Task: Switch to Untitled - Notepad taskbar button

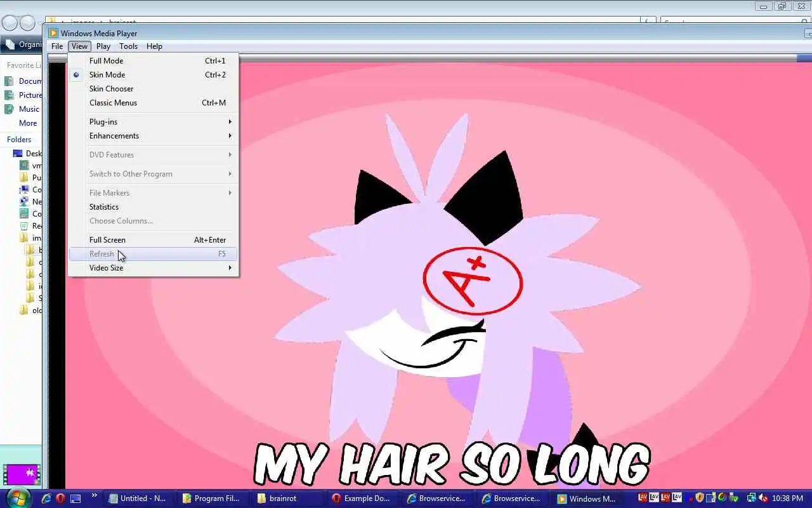Action: [138, 498]
